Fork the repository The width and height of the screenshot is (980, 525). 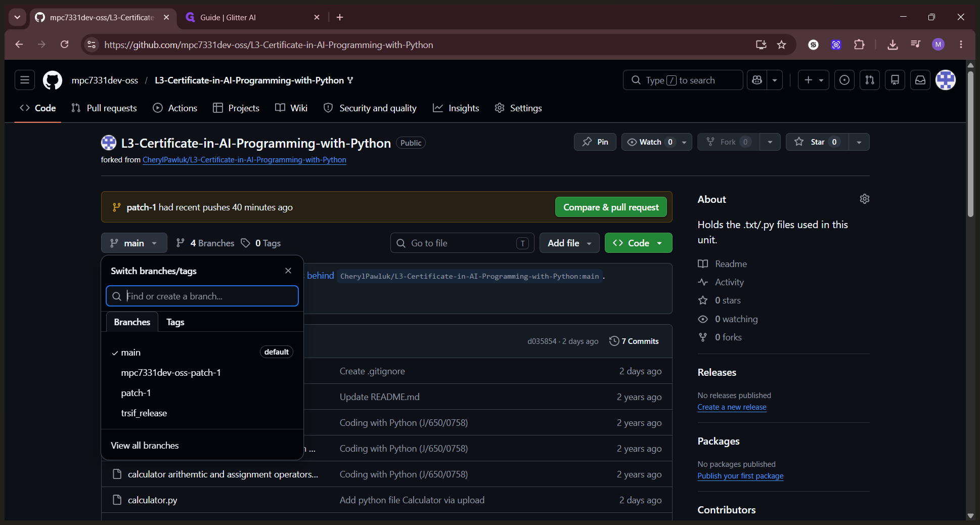[728, 142]
